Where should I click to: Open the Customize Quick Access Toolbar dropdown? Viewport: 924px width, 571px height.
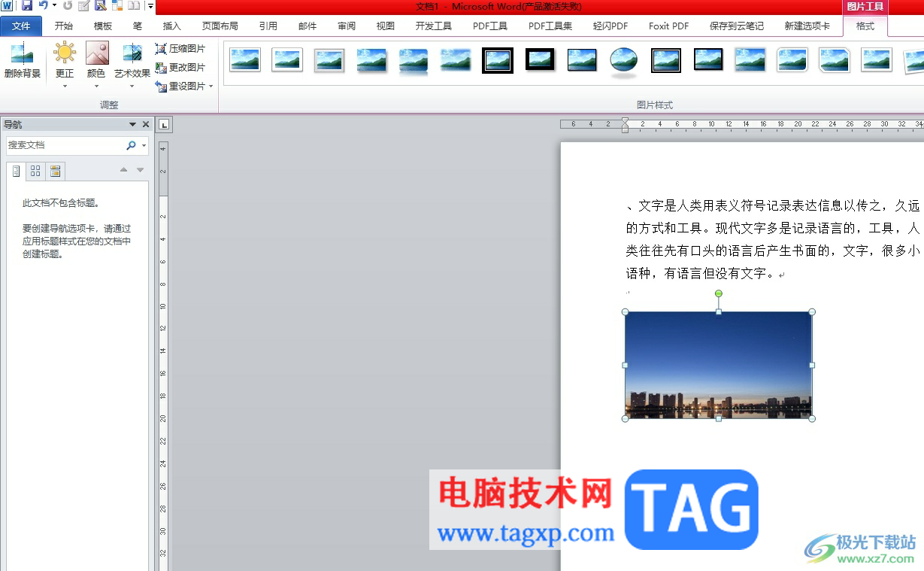point(150,6)
